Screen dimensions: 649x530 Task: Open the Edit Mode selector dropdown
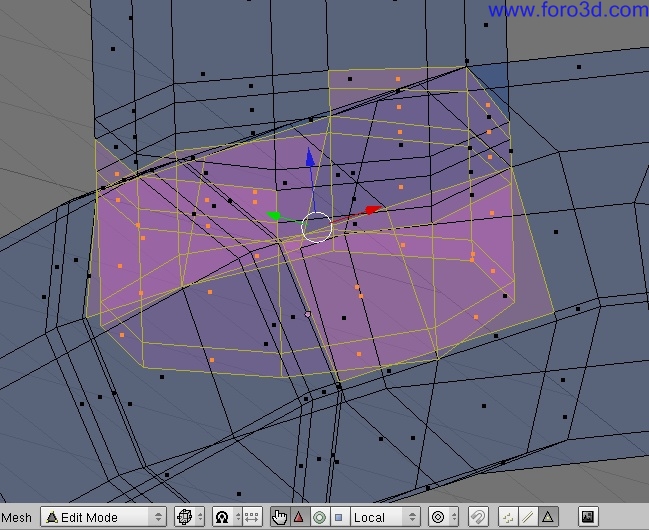(x=103, y=517)
